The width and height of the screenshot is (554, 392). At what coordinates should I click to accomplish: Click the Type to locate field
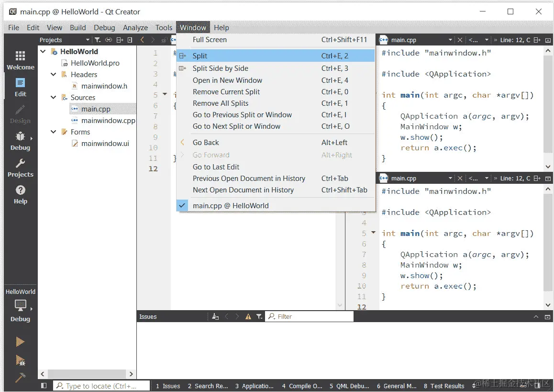click(101, 386)
